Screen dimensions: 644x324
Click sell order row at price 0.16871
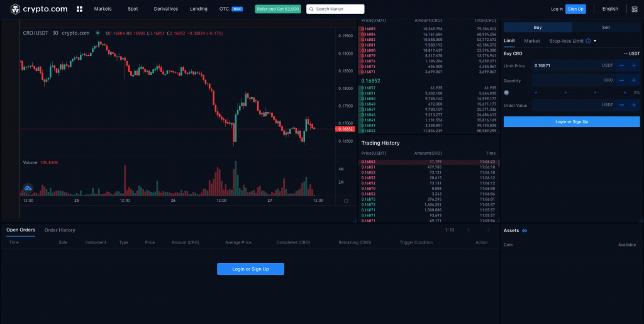(x=428, y=72)
